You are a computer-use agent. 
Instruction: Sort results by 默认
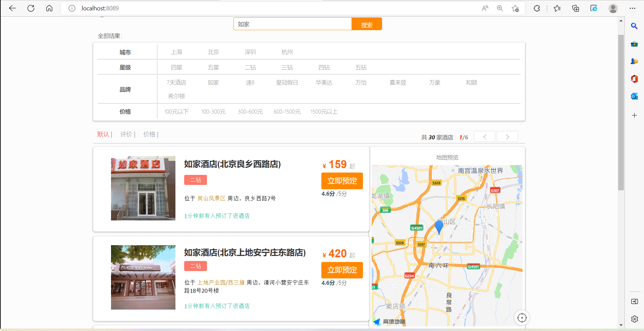[x=103, y=134]
